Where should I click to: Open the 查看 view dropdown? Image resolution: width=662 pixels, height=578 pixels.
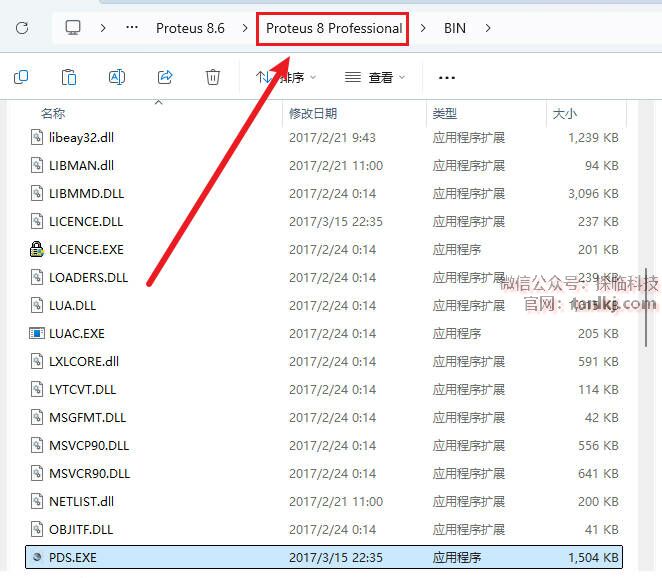[x=375, y=78]
